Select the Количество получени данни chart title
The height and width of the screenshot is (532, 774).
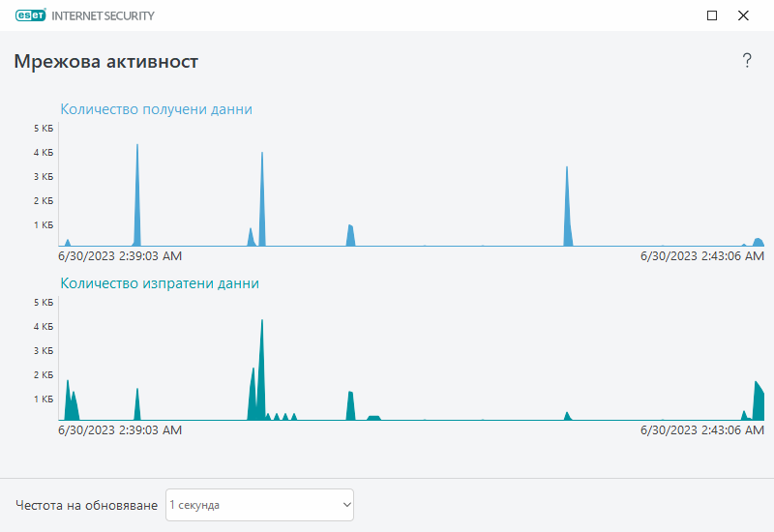click(156, 109)
